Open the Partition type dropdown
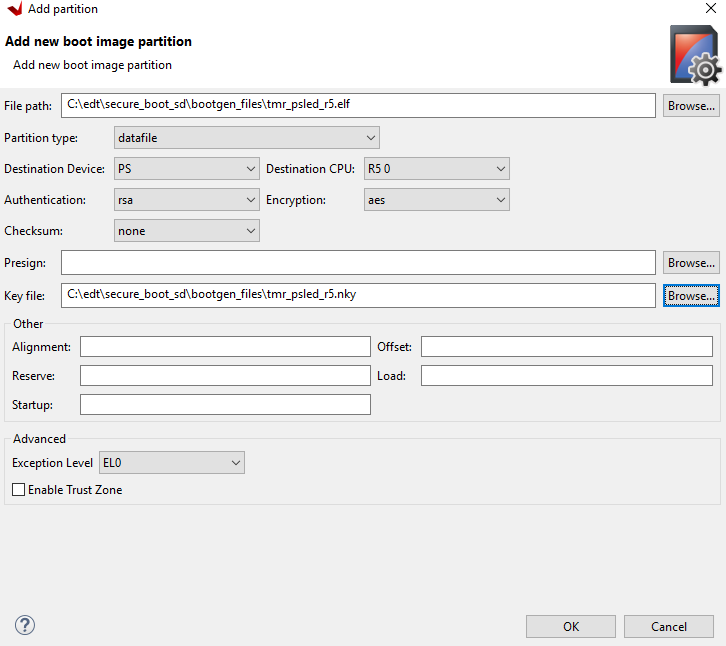 [x=247, y=137]
